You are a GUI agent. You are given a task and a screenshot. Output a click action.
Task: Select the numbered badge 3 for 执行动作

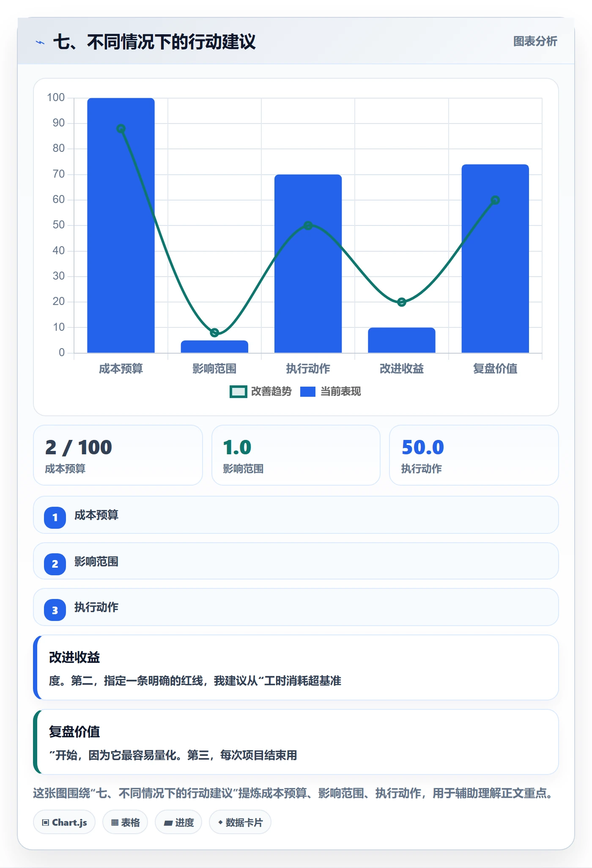[55, 610]
